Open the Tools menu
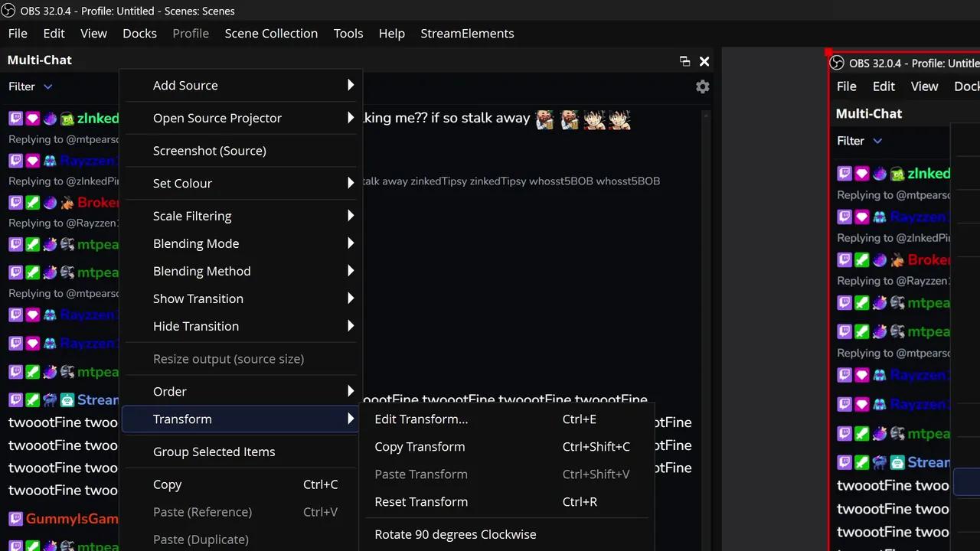The image size is (980, 551). (x=348, y=34)
